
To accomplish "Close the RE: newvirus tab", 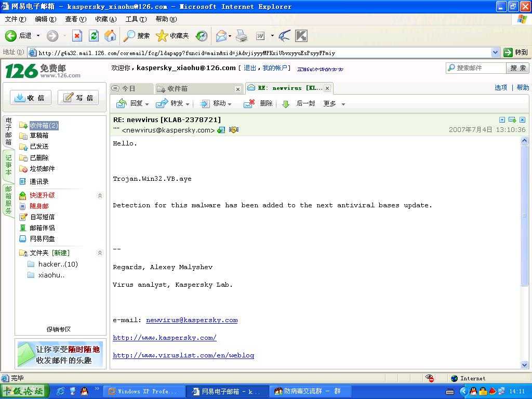I will click(x=327, y=88).
